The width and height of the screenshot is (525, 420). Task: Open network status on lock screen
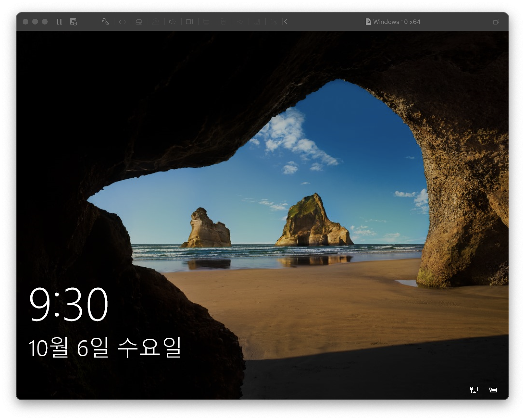tap(474, 389)
